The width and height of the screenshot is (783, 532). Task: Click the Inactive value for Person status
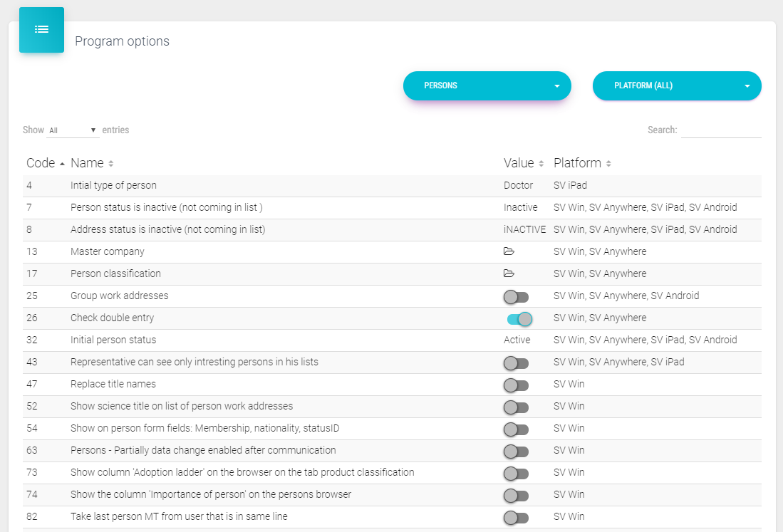pos(520,207)
